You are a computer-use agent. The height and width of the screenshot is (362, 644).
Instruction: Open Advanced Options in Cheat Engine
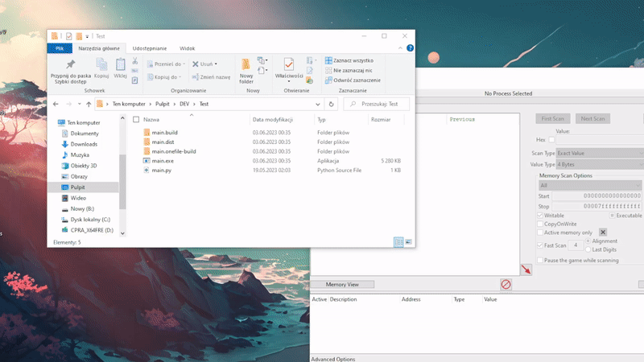tap(333, 359)
